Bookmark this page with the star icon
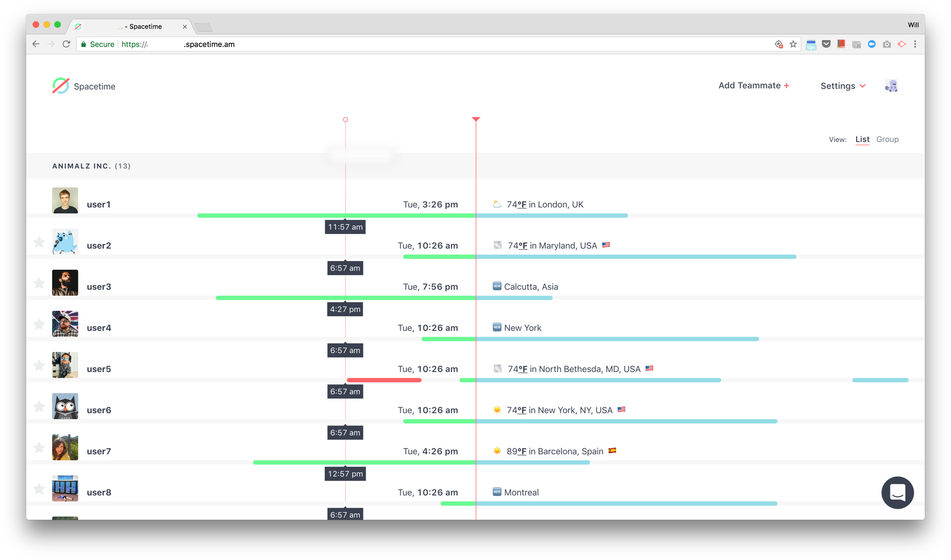 coord(793,44)
